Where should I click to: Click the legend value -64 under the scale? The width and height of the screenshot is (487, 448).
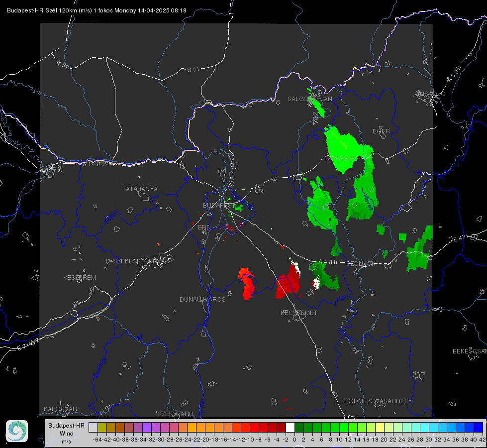click(97, 440)
